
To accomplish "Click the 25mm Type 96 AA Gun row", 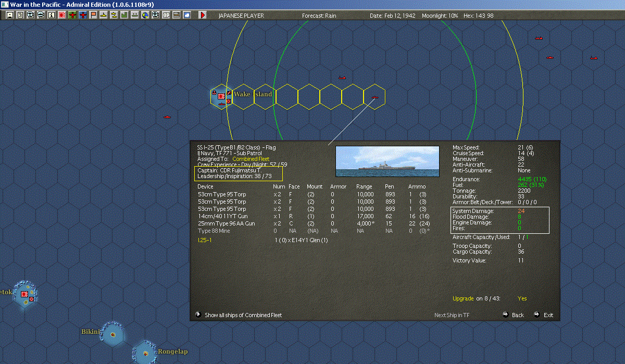I will [314, 223].
